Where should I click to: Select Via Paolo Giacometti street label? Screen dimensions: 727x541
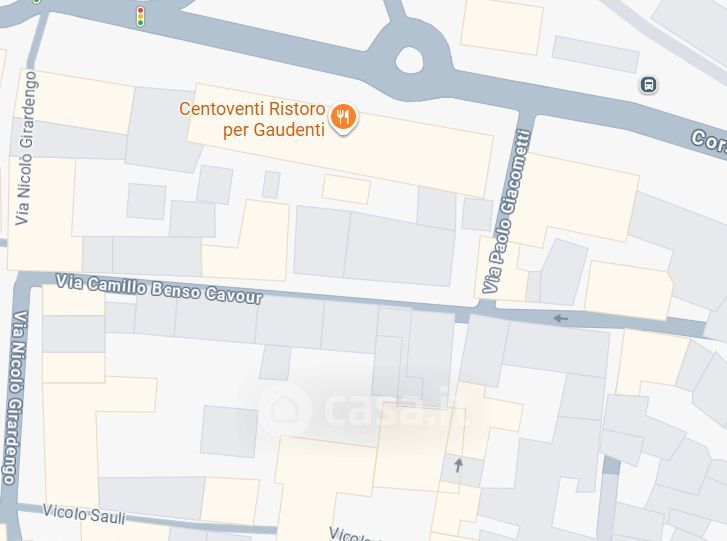pos(506,211)
